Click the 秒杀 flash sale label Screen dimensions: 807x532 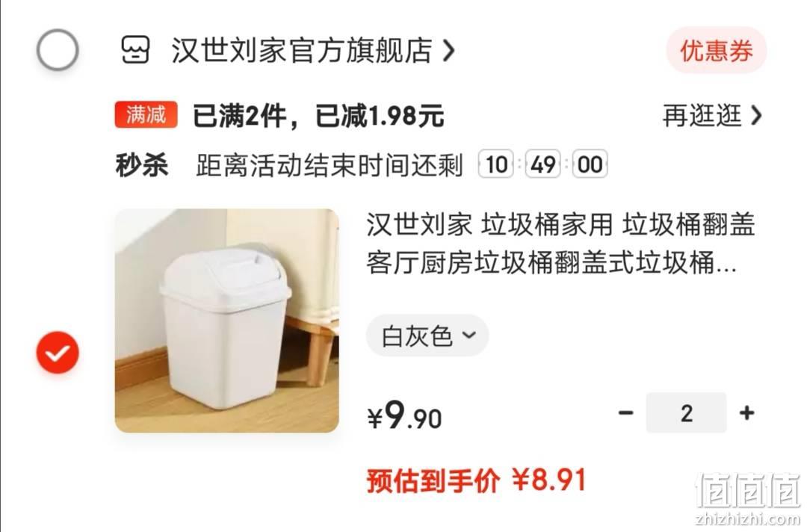pos(142,165)
